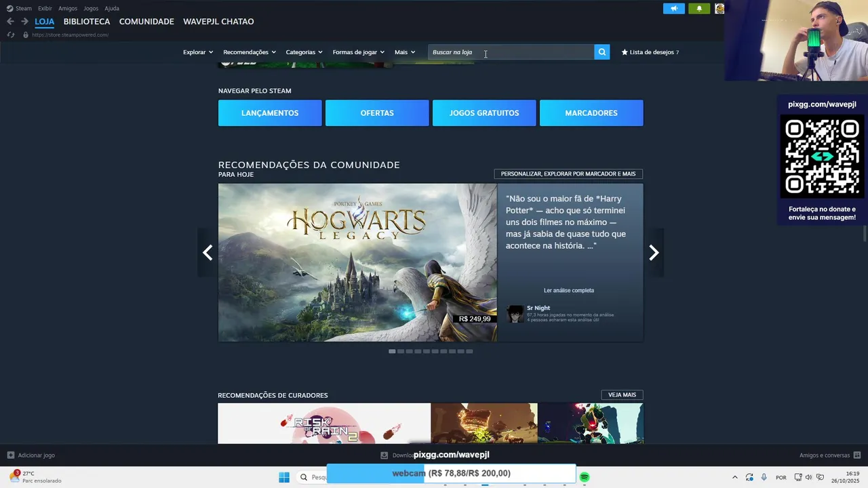Reload the store page
The height and width of the screenshot is (488, 868).
pos(10,35)
